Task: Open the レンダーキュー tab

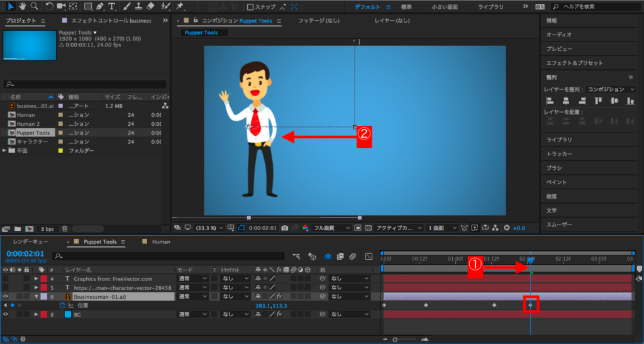Action: (30, 241)
